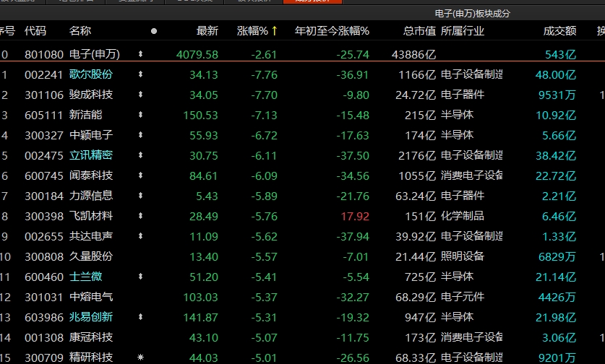Click the marker icon beside 兆易创新
Image resolution: width=605 pixels, height=364 pixels.
tap(140, 317)
